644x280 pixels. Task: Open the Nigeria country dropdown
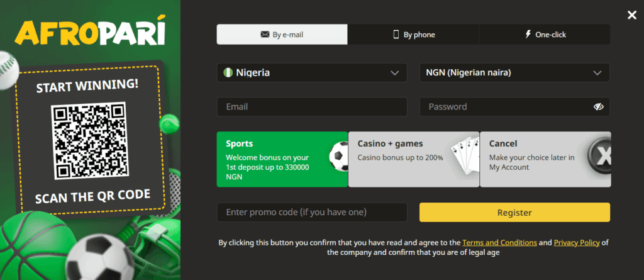tap(312, 72)
